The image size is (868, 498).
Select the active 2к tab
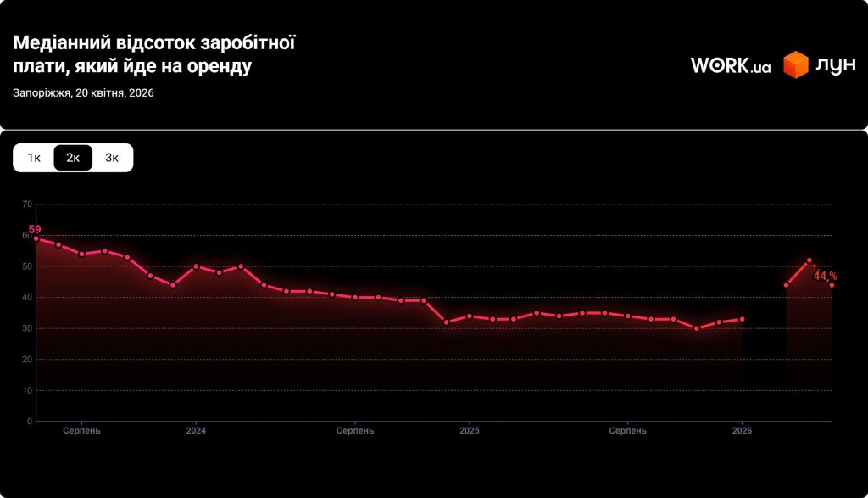(73, 158)
